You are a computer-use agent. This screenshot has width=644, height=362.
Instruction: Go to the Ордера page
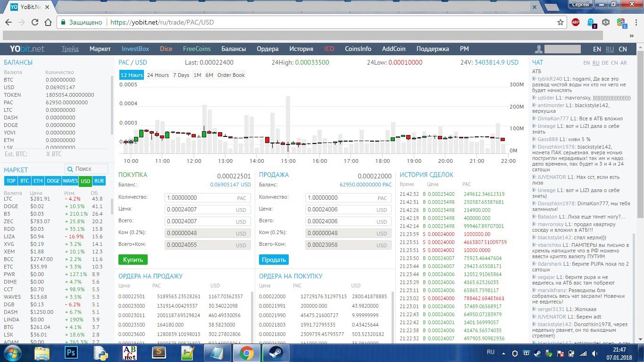[268, 49]
